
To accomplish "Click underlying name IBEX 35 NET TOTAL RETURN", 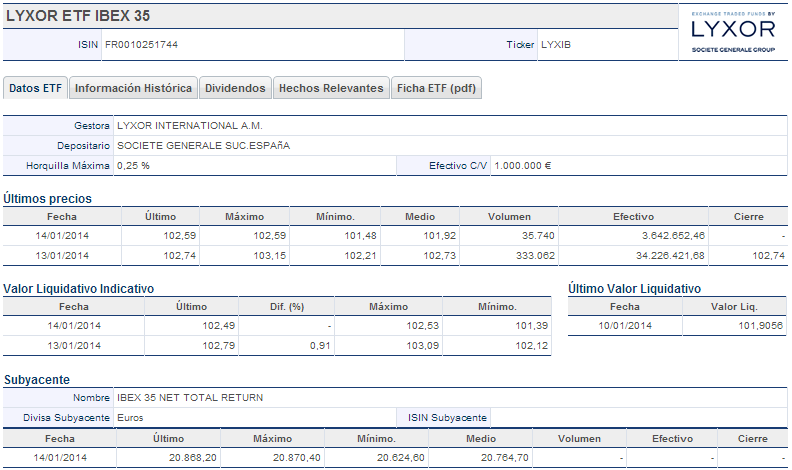I will [x=190, y=398].
